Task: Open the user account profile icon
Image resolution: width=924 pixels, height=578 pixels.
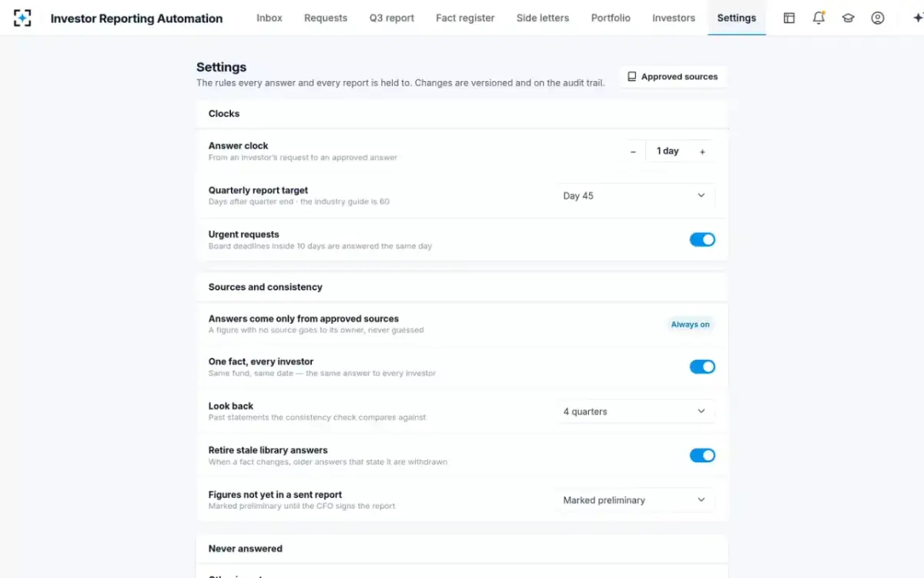Action: coord(878,18)
